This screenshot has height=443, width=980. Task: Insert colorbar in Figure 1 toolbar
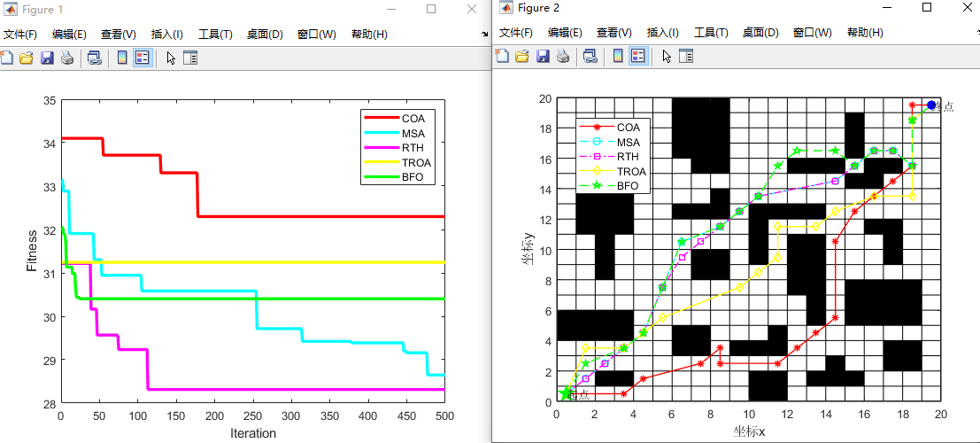pos(121,58)
